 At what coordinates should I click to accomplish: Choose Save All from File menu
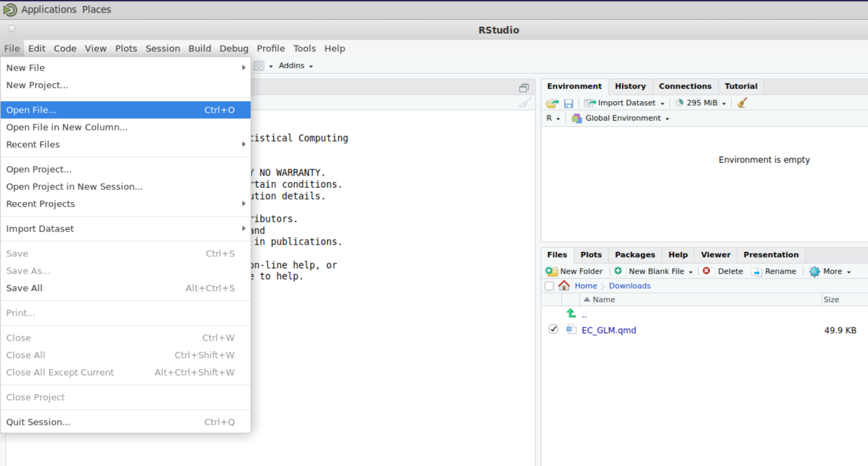pyautogui.click(x=125, y=288)
